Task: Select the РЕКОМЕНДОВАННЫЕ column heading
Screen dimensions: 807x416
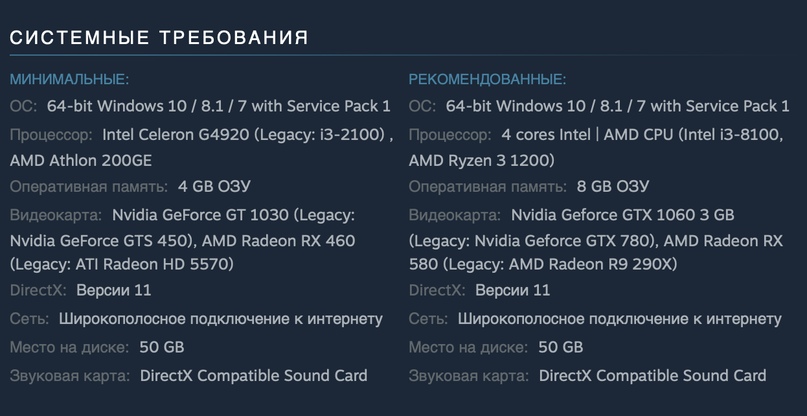Action: 487,79
